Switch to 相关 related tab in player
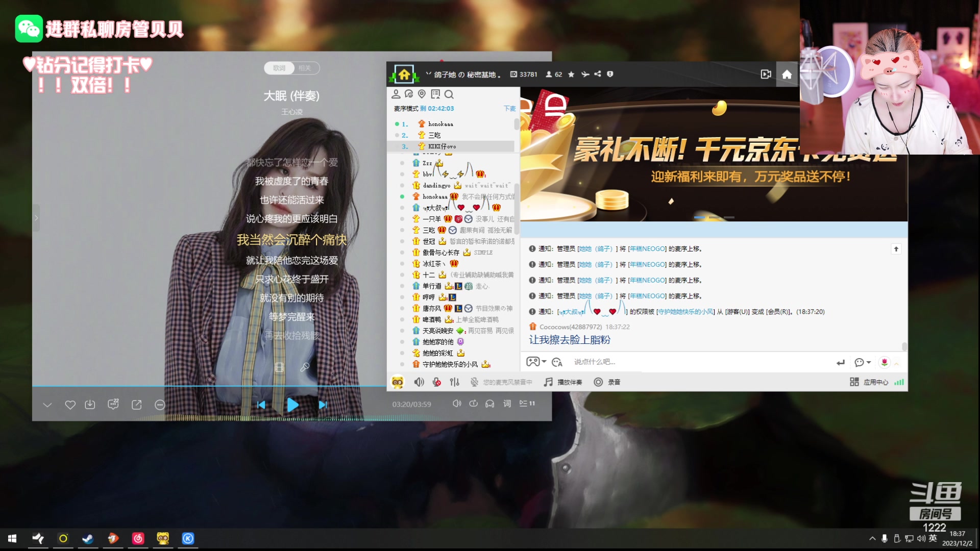Image resolution: width=980 pixels, height=551 pixels. click(305, 68)
